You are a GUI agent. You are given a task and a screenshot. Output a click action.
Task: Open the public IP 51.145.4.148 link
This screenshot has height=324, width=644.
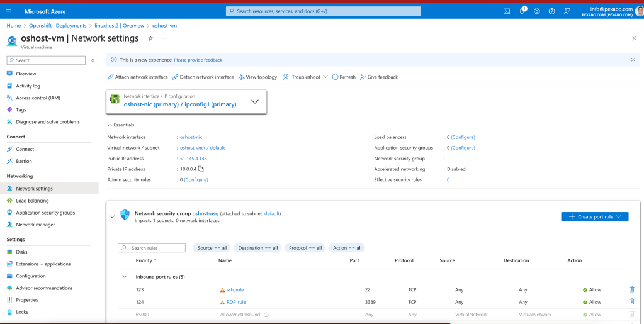click(x=193, y=159)
